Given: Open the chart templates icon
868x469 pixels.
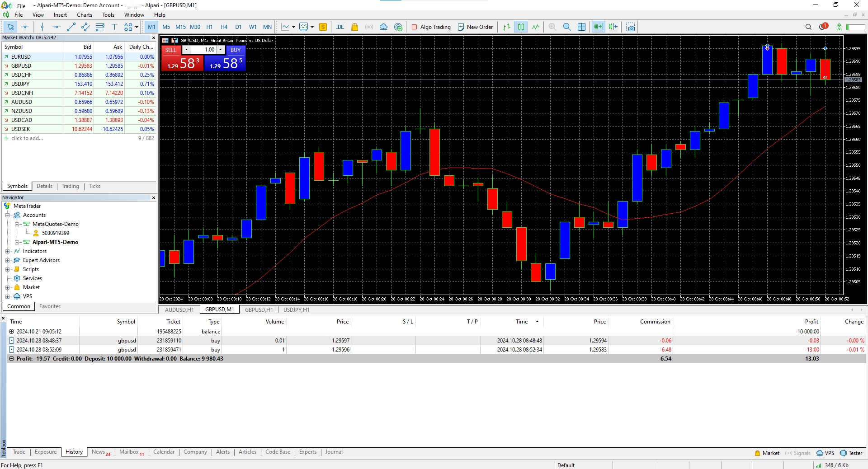Looking at the screenshot, I should pyautogui.click(x=304, y=27).
